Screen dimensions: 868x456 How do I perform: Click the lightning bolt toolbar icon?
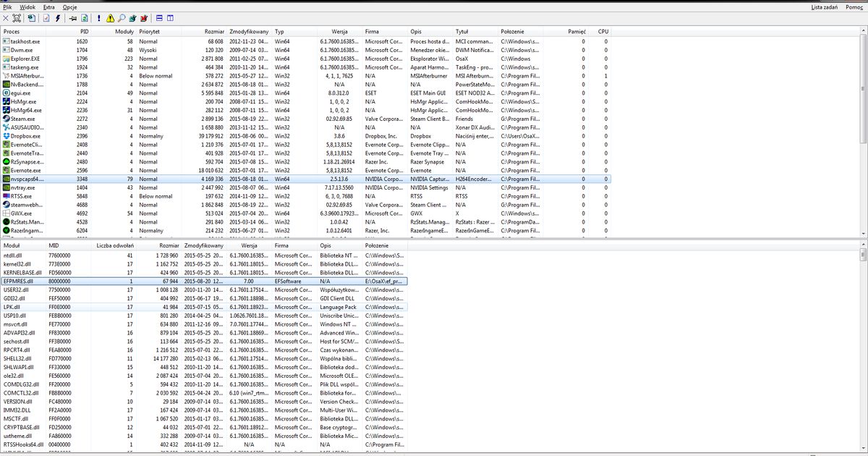coord(59,17)
